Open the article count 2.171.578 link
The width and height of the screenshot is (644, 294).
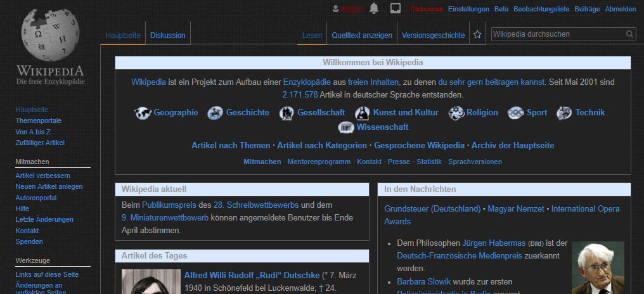point(300,95)
